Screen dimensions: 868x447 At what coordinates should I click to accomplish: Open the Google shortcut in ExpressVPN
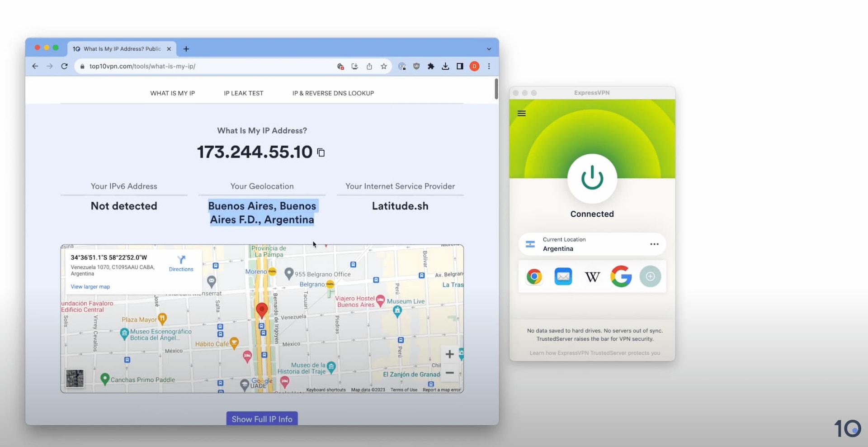point(621,276)
